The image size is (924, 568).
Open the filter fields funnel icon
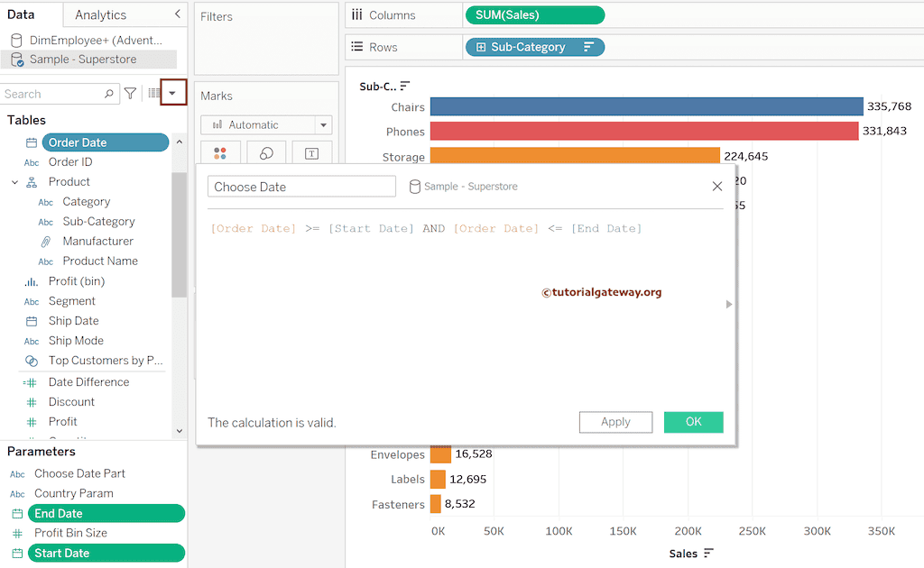coord(130,93)
